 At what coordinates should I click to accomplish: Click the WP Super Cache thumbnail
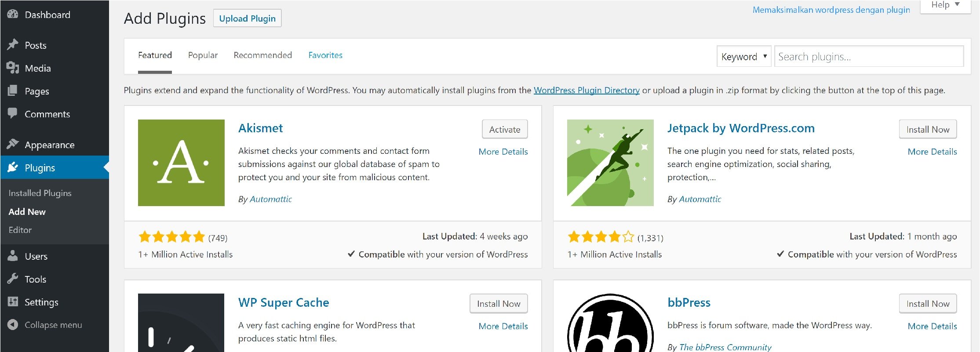point(181,323)
